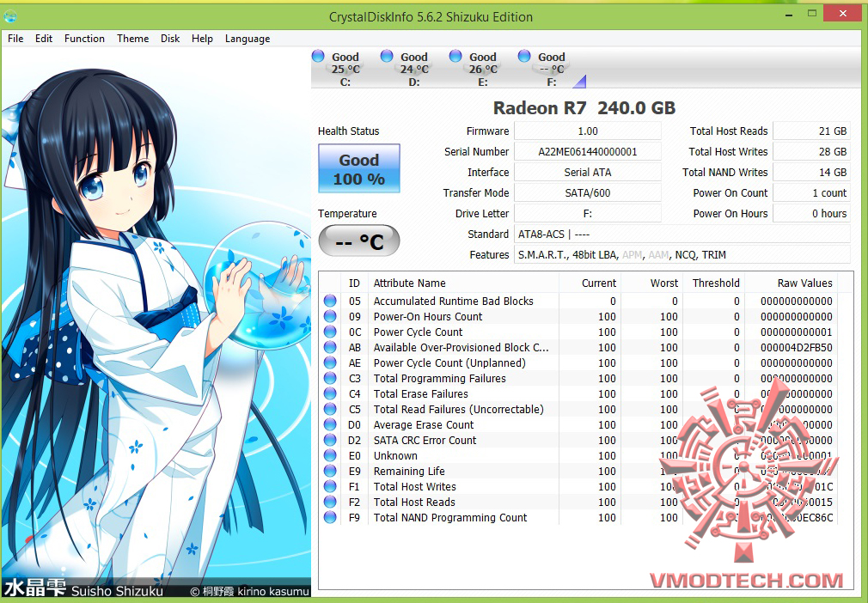Open the File menu
Image resolution: width=868 pixels, height=603 pixels.
point(15,38)
